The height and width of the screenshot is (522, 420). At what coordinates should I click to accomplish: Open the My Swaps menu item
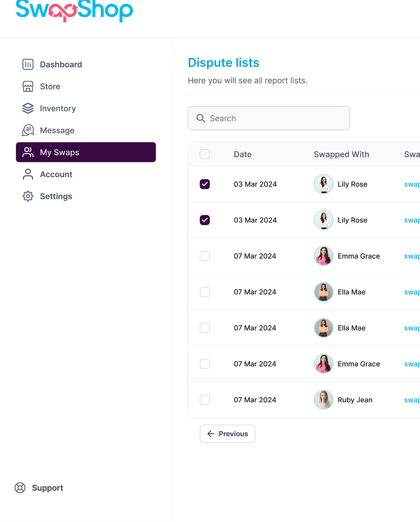coord(86,152)
